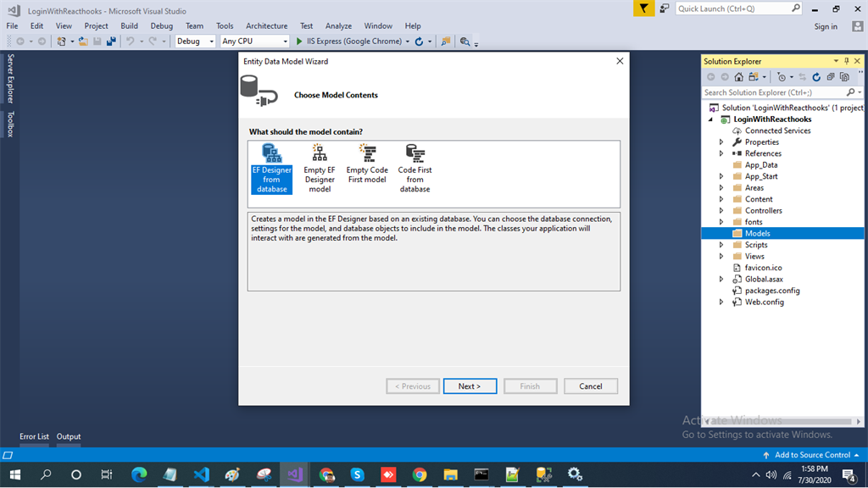
Task: Open the Architecture menu
Action: click(x=266, y=26)
